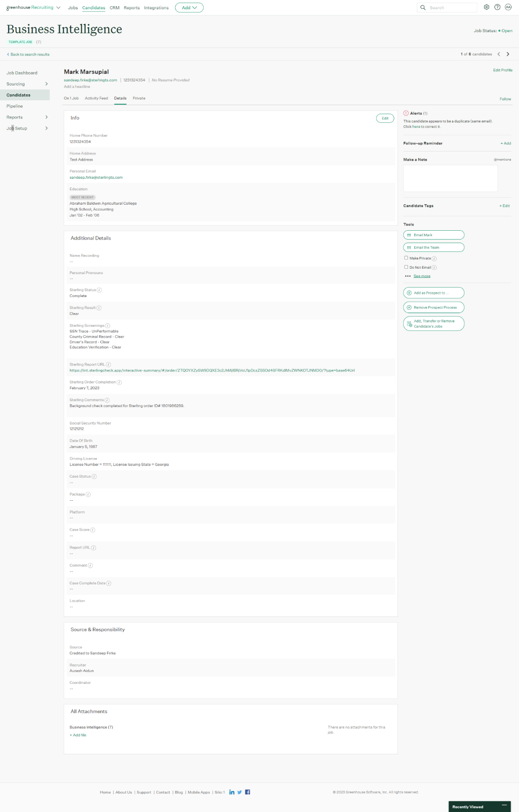Open the settings gear icon
The width and height of the screenshot is (519, 812).
click(486, 7)
